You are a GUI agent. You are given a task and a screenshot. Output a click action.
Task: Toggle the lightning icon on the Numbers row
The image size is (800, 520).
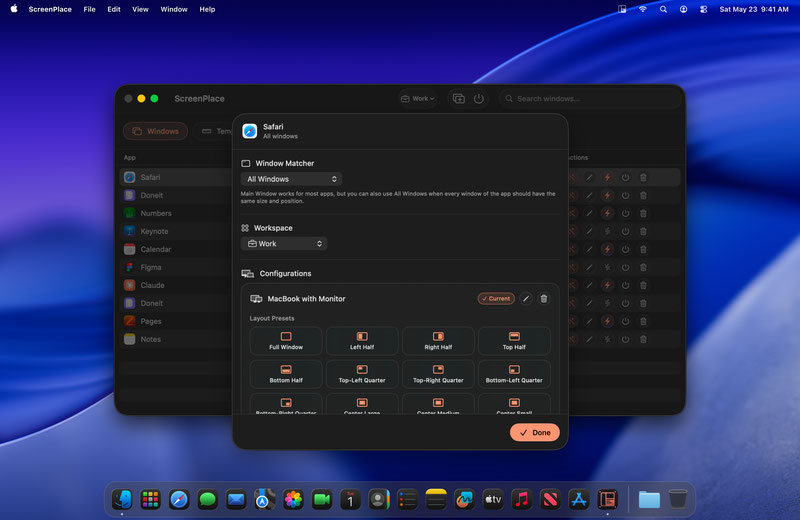coord(607,213)
